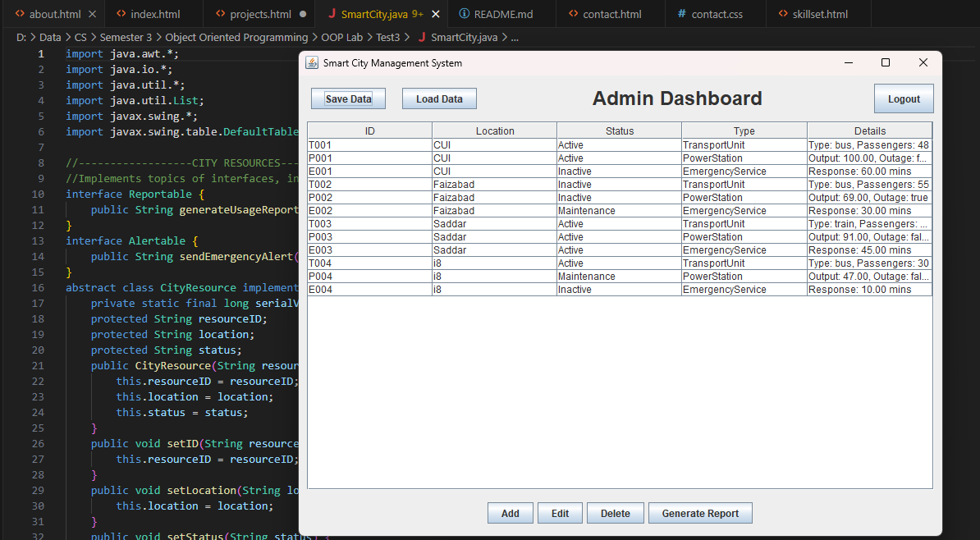Screen dimensions: 980x540
Task: Sort table by the ID column header
Action: pyautogui.click(x=370, y=130)
